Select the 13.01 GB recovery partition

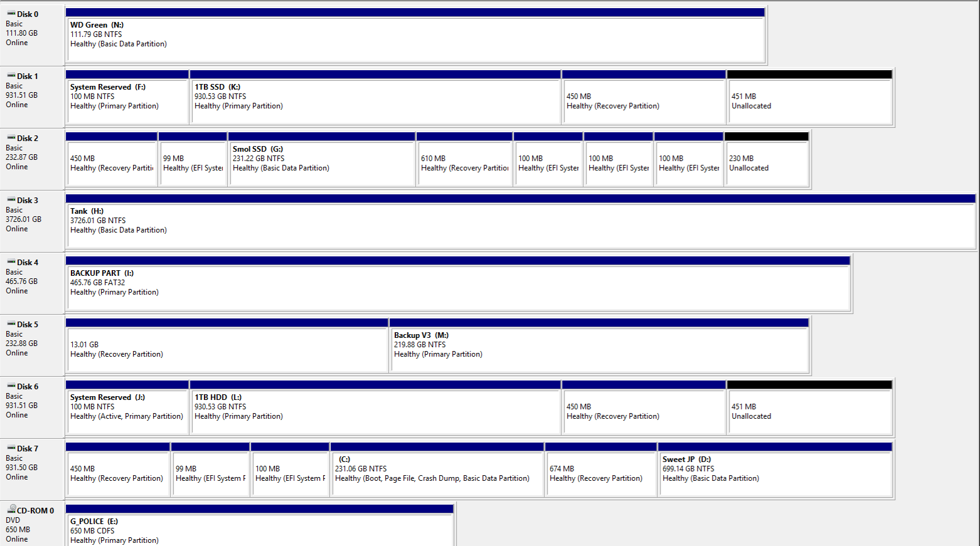click(x=226, y=345)
